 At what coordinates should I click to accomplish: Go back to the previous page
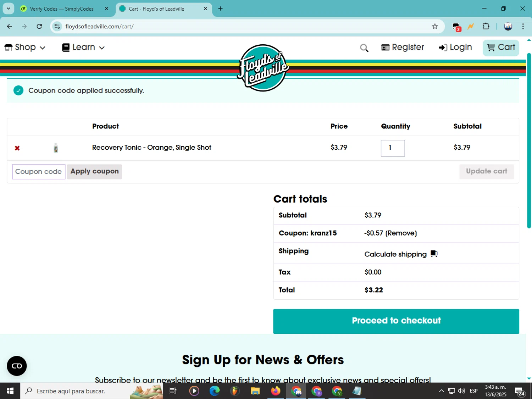(x=10, y=26)
